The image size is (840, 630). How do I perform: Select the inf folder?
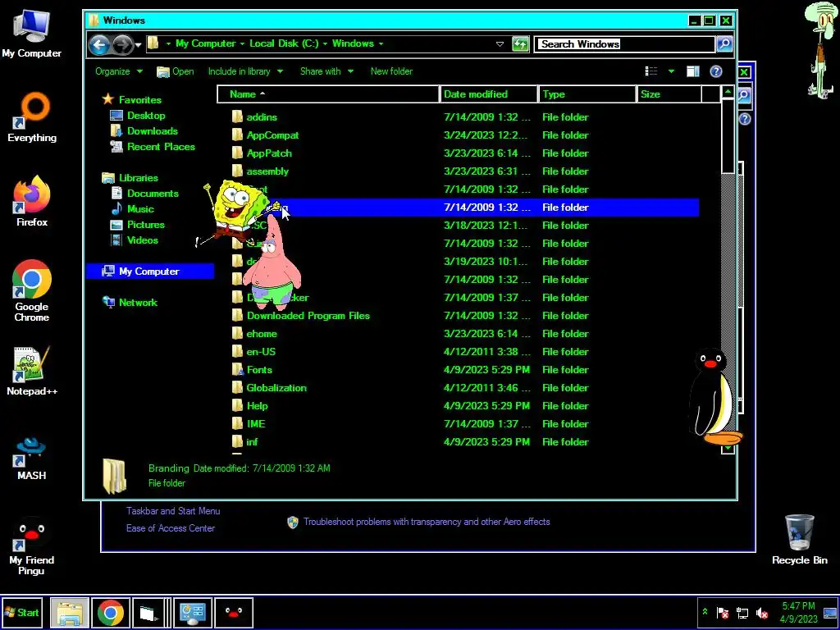252,442
